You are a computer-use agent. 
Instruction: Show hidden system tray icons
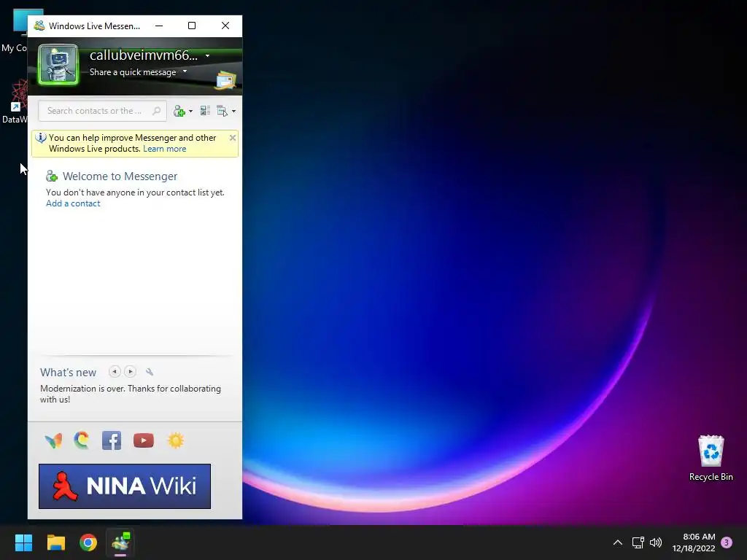(x=617, y=542)
